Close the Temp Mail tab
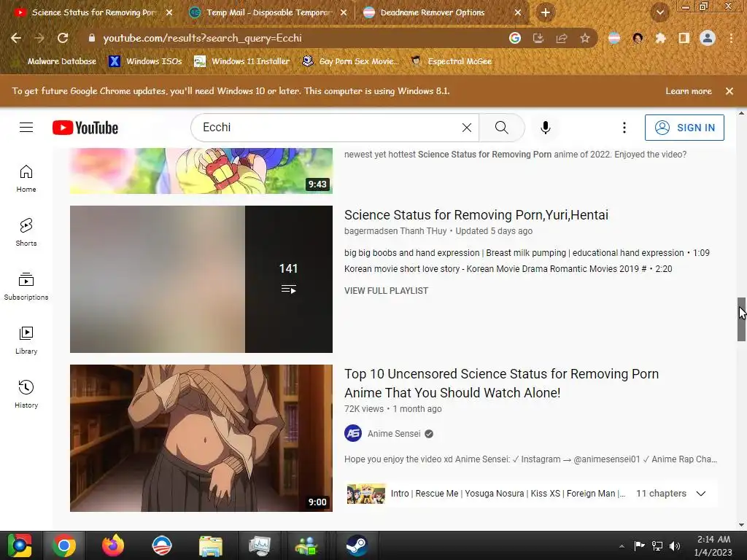The image size is (747, 560). (x=344, y=13)
